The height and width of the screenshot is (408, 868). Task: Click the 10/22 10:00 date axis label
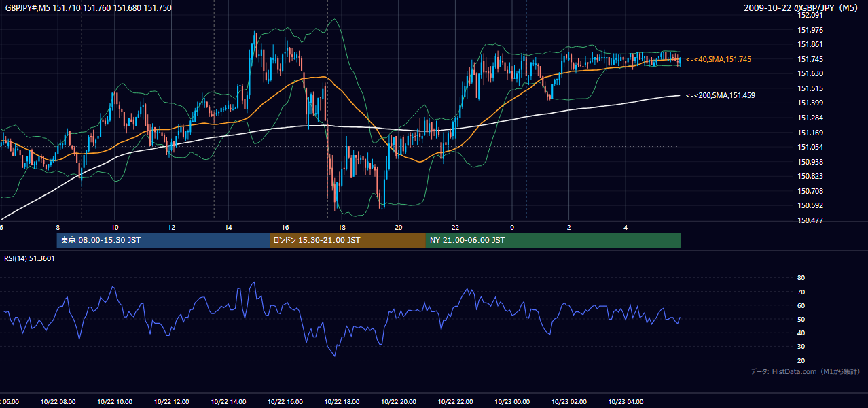[x=115, y=402]
